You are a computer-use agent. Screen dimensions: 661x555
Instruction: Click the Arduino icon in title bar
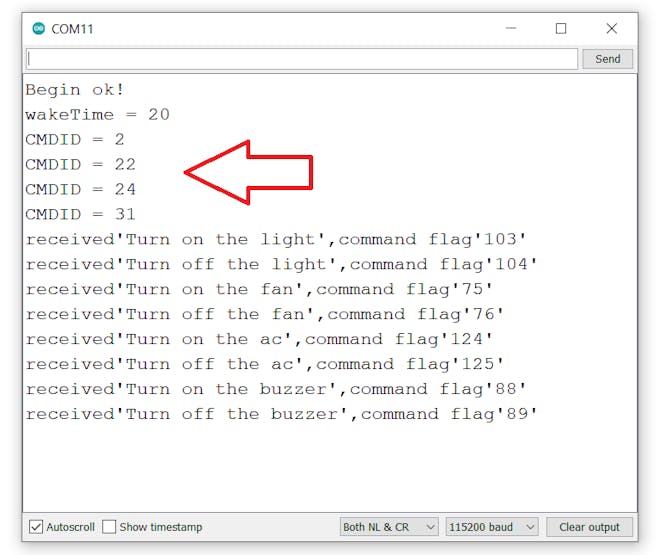(x=38, y=29)
